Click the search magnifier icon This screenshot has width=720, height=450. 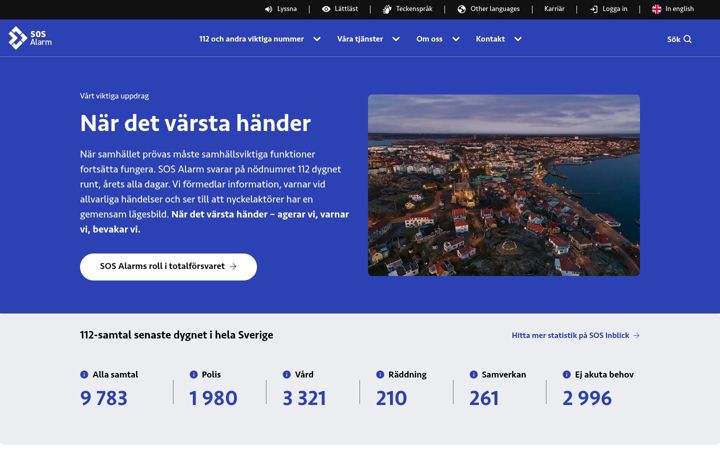687,39
